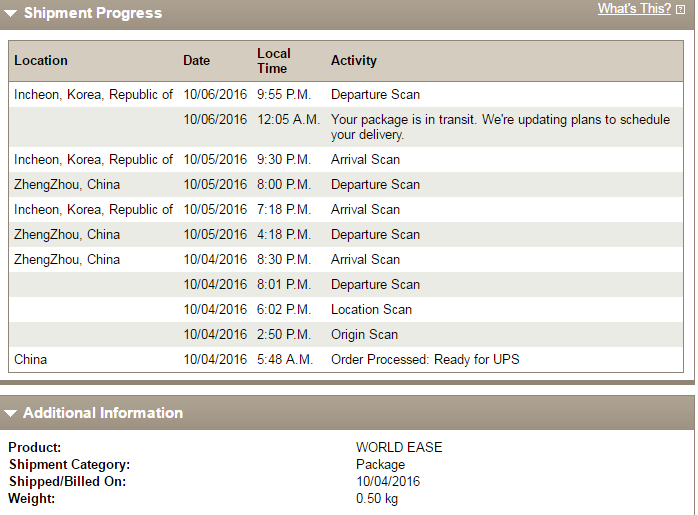Click the Shipped/Billed On date 10/04/2016
Screen dimensions: 698x515
pos(388,481)
